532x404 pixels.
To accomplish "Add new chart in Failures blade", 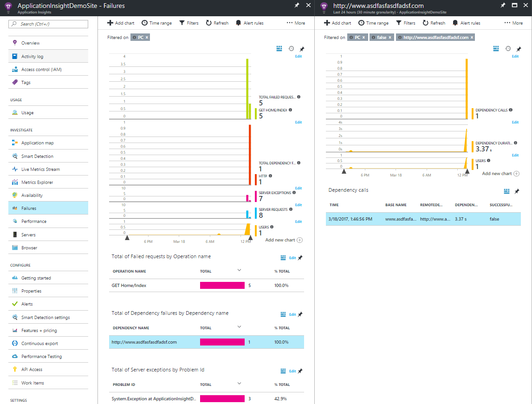I will pyautogui.click(x=284, y=240).
